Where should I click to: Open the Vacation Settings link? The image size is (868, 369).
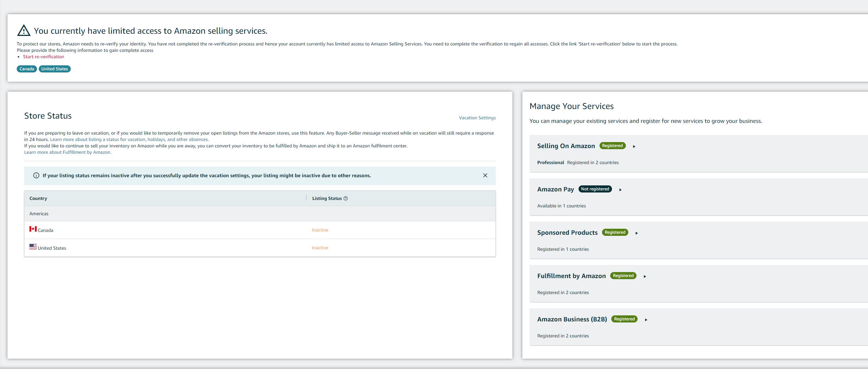pos(477,118)
